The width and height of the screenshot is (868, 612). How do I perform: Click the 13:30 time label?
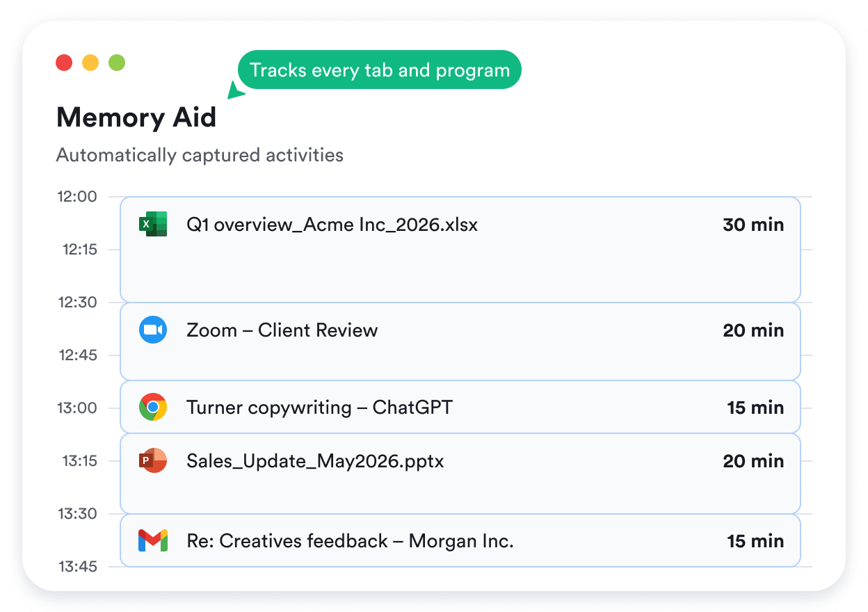[77, 513]
